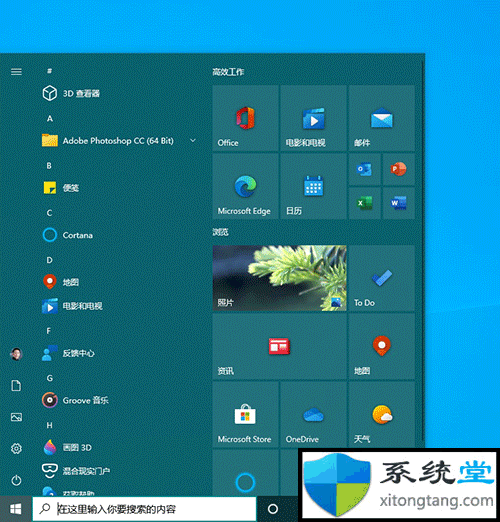Focus the taskbar search box

[144, 509]
